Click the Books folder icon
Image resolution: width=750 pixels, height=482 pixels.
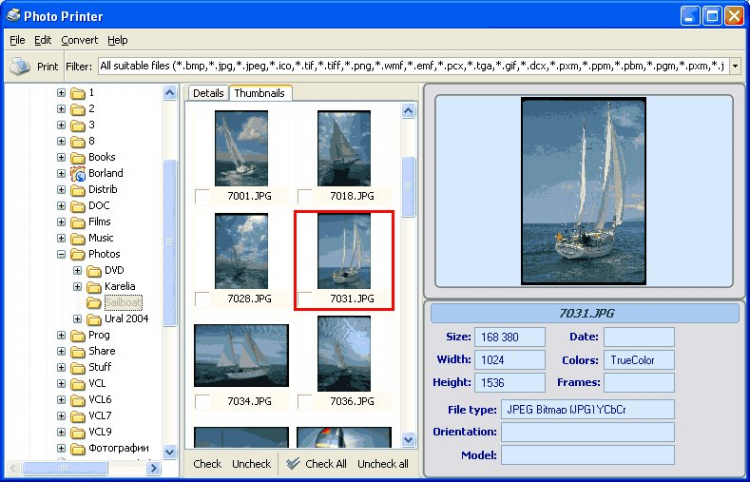[78, 157]
